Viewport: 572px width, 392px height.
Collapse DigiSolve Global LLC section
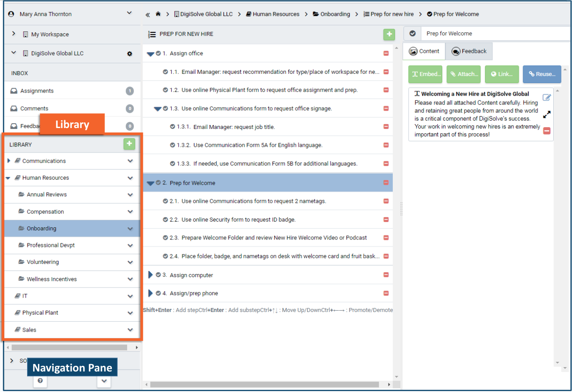pos(14,53)
